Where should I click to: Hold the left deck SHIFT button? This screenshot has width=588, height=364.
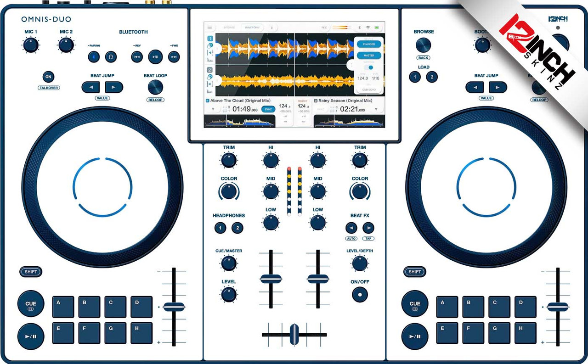[x=31, y=272]
